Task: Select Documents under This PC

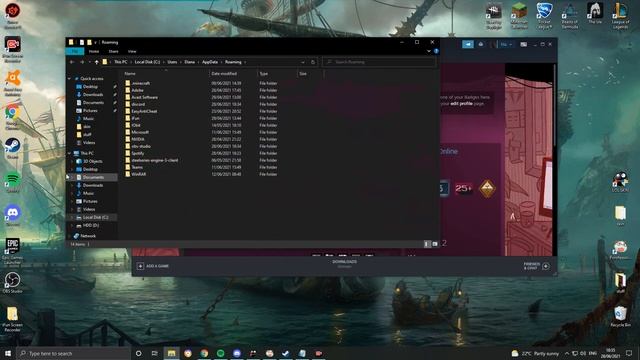Action: (x=93, y=178)
